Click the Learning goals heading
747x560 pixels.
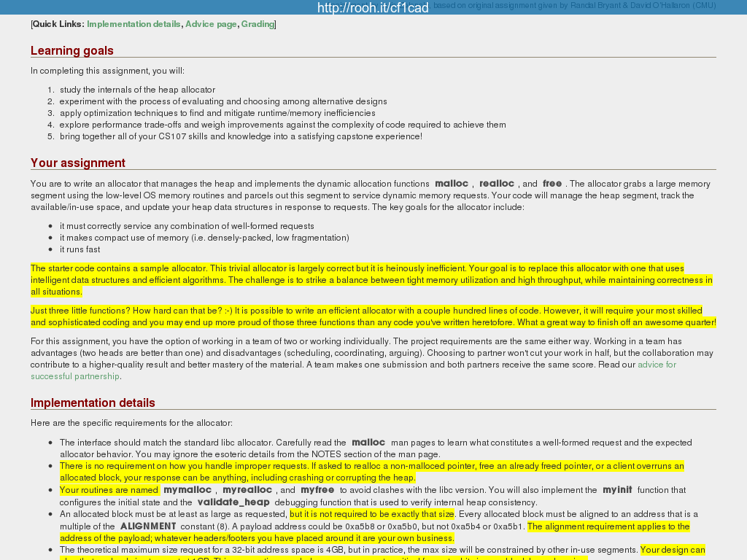tap(72, 50)
